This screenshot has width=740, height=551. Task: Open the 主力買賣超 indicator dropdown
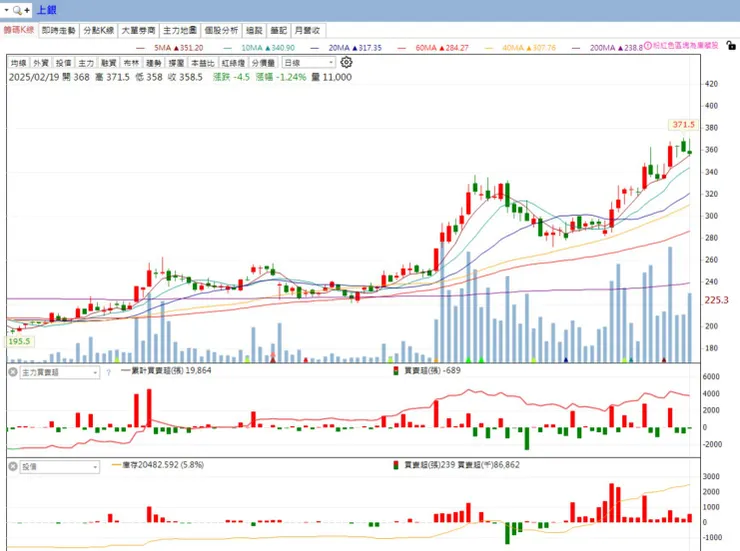click(x=59, y=372)
